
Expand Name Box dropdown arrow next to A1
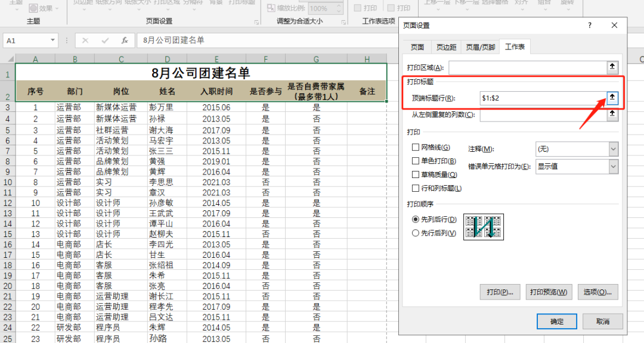(x=52, y=40)
